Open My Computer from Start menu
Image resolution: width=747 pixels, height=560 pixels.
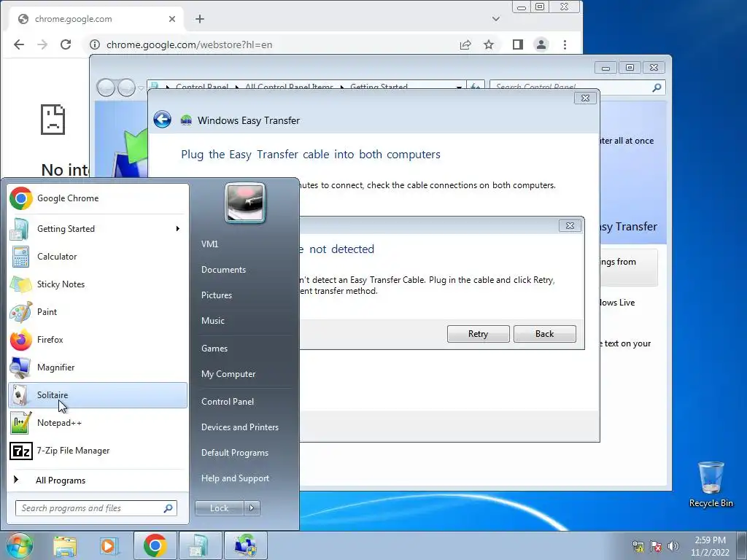point(228,374)
